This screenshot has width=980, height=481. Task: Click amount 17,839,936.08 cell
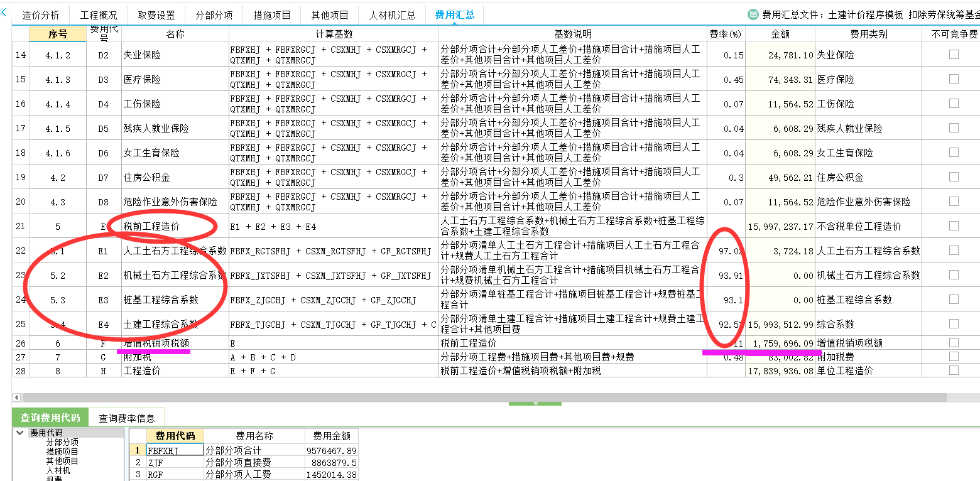tap(780, 370)
